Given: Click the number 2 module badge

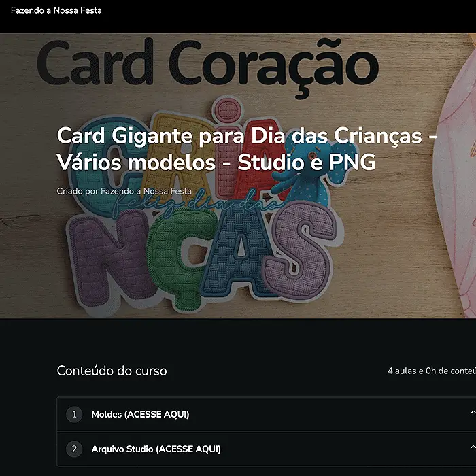Looking at the screenshot, I should coord(74,449).
